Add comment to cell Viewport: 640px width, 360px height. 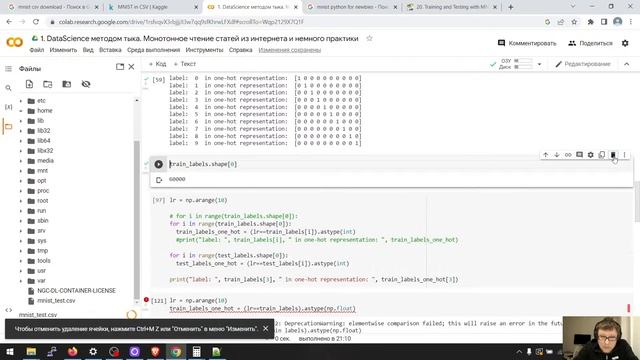click(579, 155)
